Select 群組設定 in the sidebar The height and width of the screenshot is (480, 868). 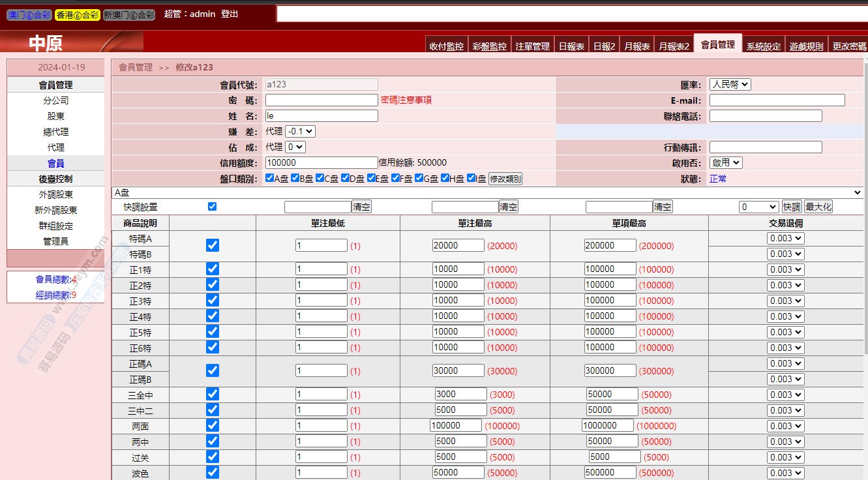[56, 226]
